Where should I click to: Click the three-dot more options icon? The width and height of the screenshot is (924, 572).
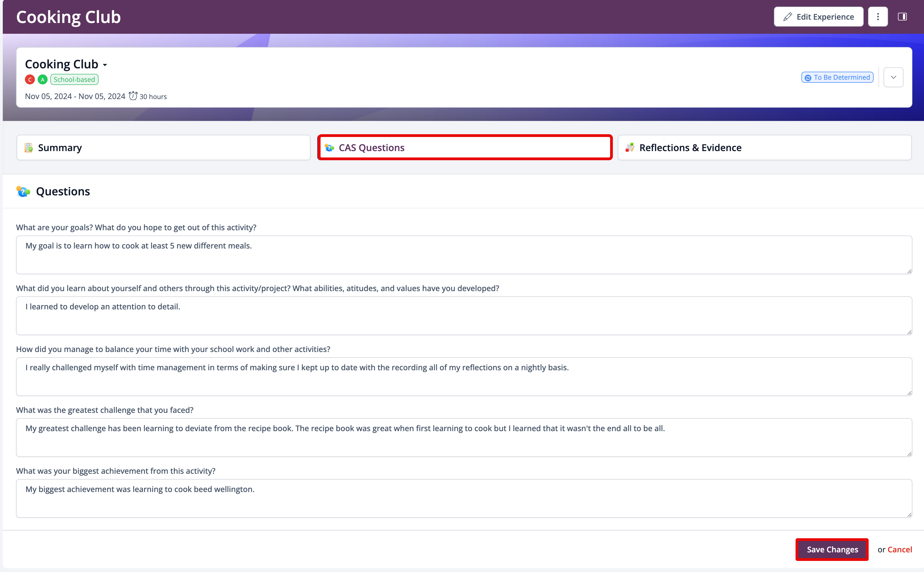coord(877,17)
